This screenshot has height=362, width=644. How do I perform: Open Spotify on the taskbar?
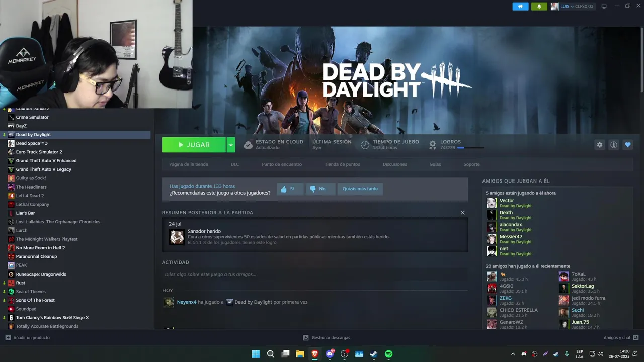(389, 354)
